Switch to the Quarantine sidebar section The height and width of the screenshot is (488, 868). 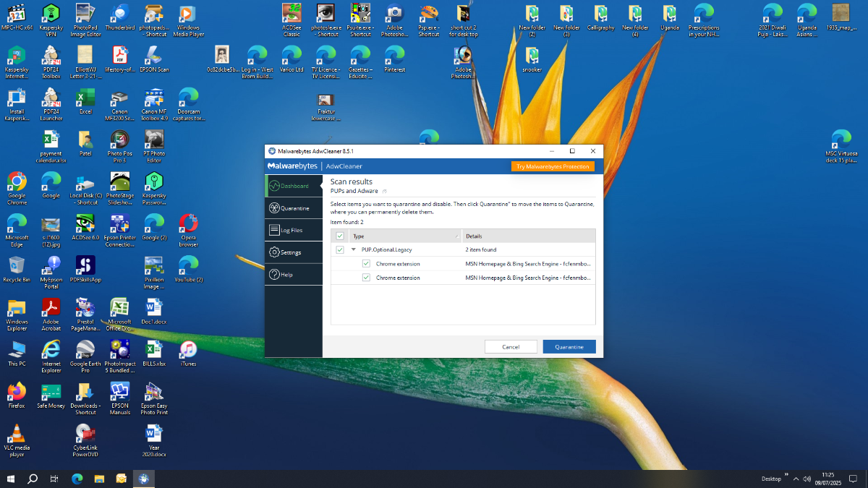pos(294,208)
